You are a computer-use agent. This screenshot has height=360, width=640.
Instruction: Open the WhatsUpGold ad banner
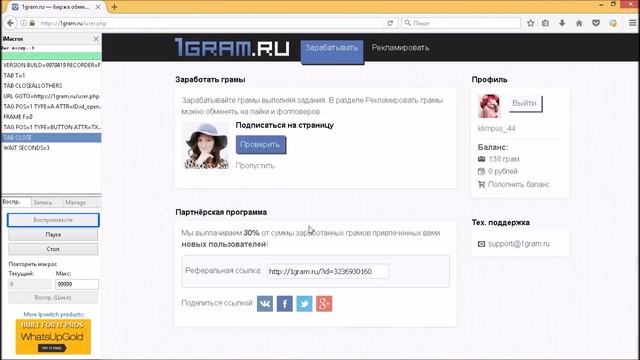point(53,337)
